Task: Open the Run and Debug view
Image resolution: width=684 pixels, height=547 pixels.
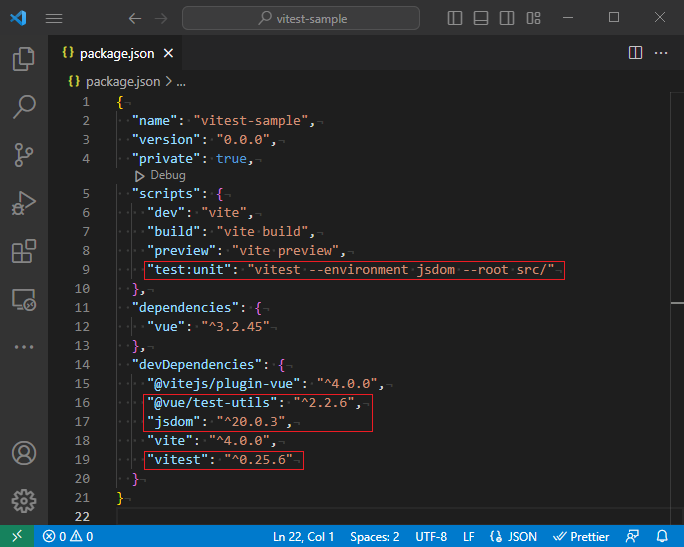Action: tap(24, 203)
